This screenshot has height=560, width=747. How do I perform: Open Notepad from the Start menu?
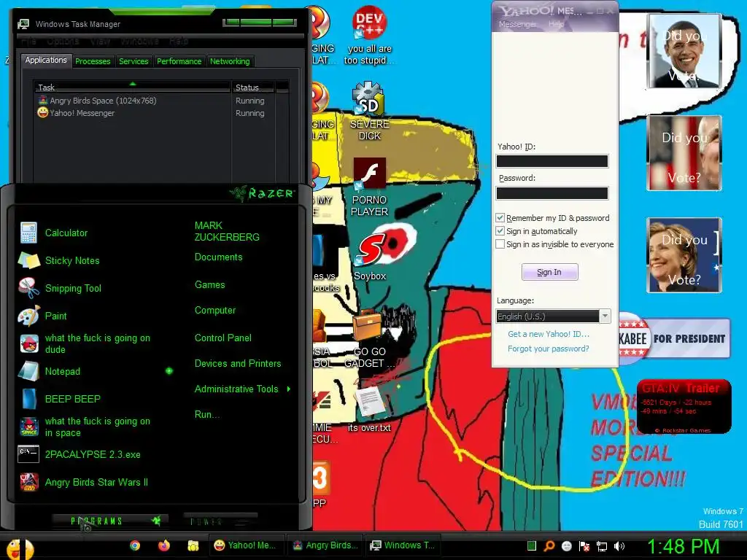coord(50,371)
